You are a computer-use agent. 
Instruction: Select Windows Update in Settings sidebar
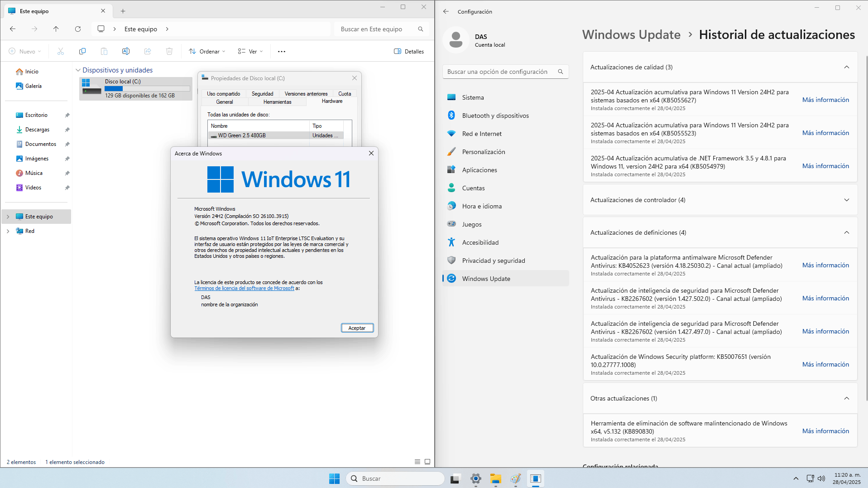coord(505,279)
